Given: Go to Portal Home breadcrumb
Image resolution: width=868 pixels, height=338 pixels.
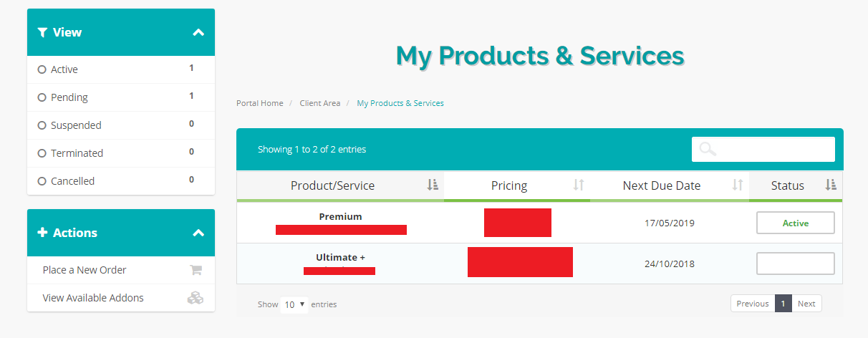Looking at the screenshot, I should coord(260,103).
